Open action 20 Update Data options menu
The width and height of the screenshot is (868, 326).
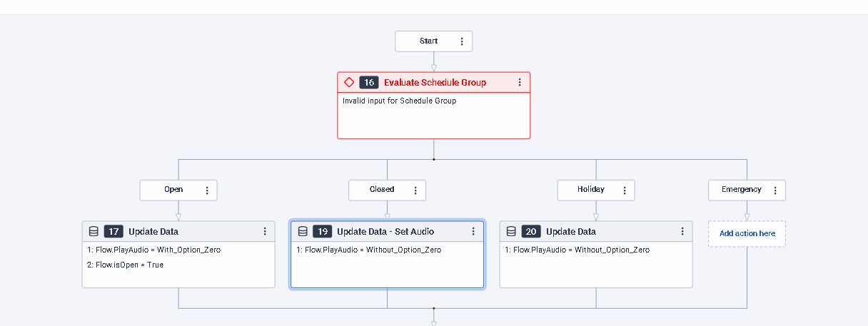tap(682, 231)
